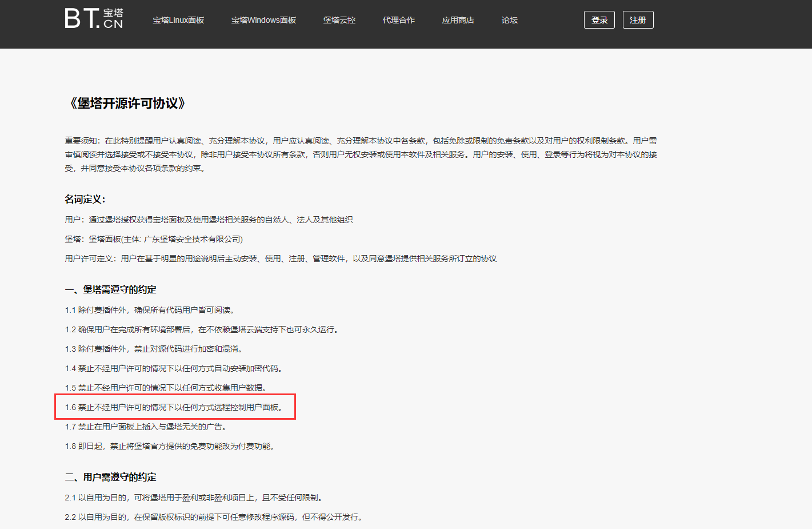Image resolution: width=812 pixels, height=529 pixels.
Task: Visit the 应用商店 nav item
Action: [x=458, y=20]
